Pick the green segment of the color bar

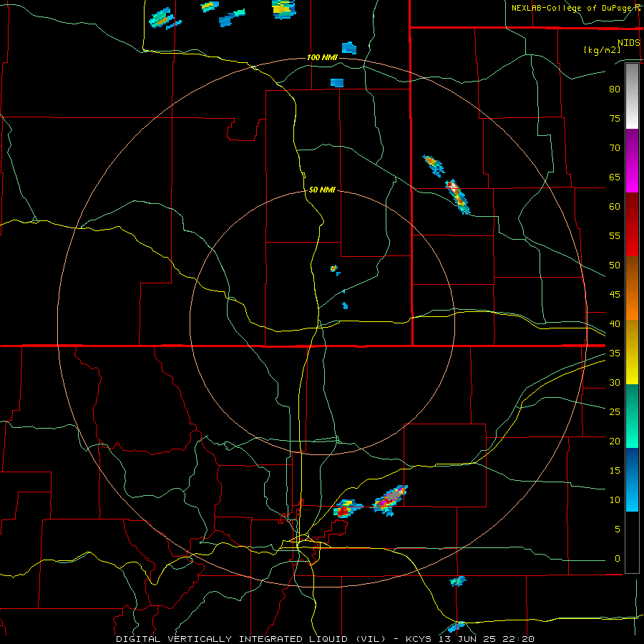click(x=632, y=416)
